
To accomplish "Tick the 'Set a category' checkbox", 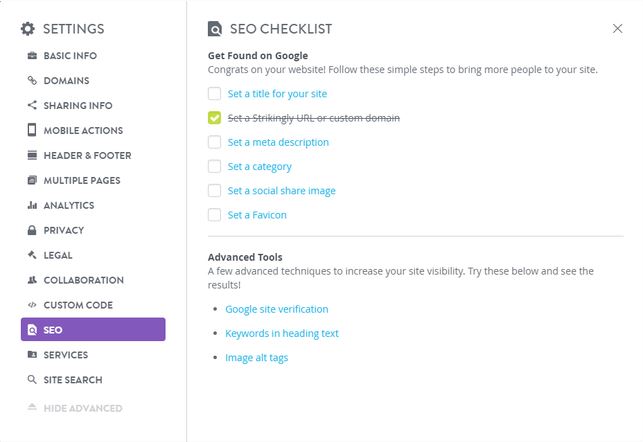I will (214, 166).
